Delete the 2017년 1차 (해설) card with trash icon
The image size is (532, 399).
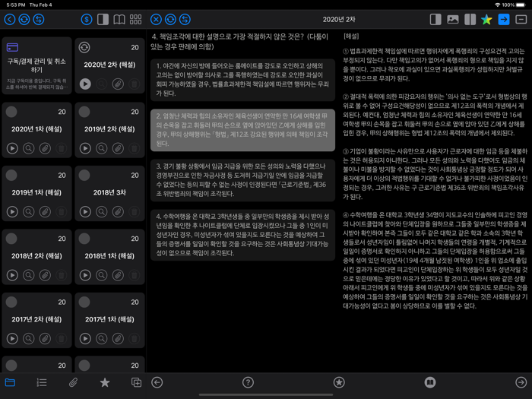(x=134, y=338)
